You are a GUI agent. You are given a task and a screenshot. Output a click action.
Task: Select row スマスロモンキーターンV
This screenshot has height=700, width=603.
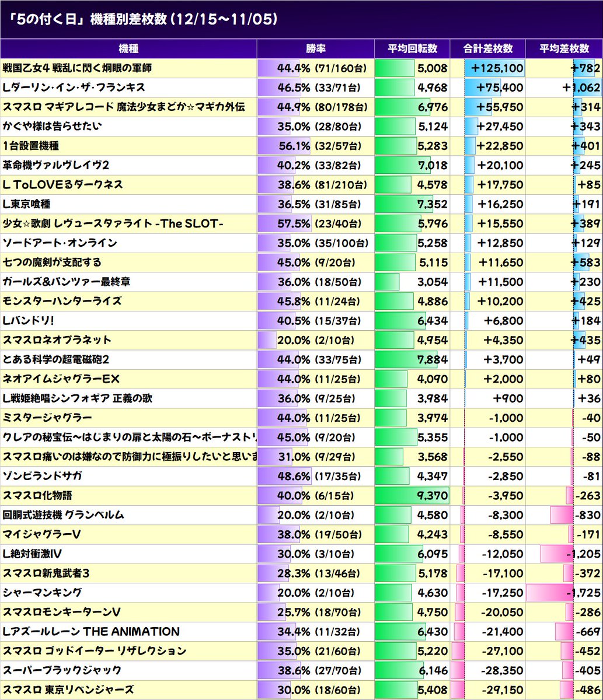coord(301,612)
